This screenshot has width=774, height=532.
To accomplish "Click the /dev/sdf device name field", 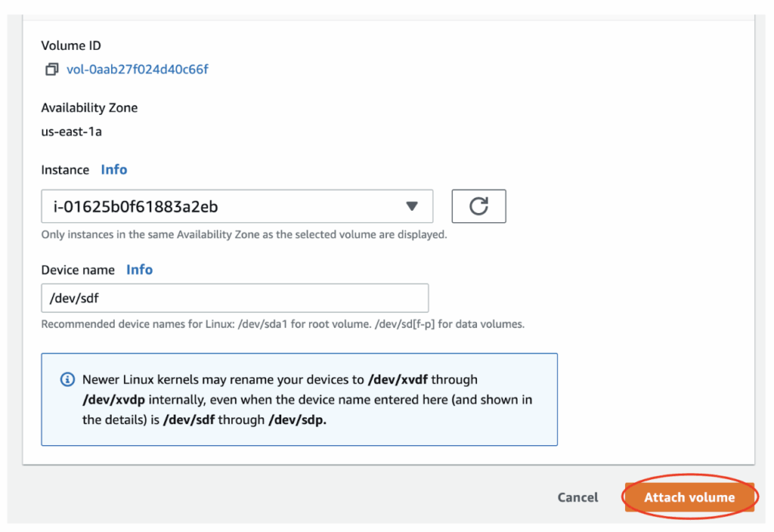I will click(x=234, y=298).
